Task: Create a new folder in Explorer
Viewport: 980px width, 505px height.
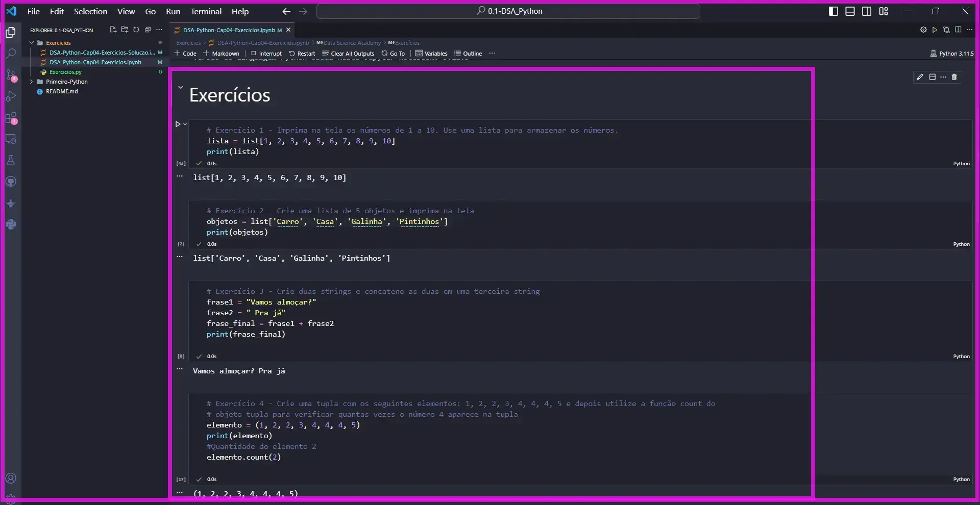Action: [125, 30]
